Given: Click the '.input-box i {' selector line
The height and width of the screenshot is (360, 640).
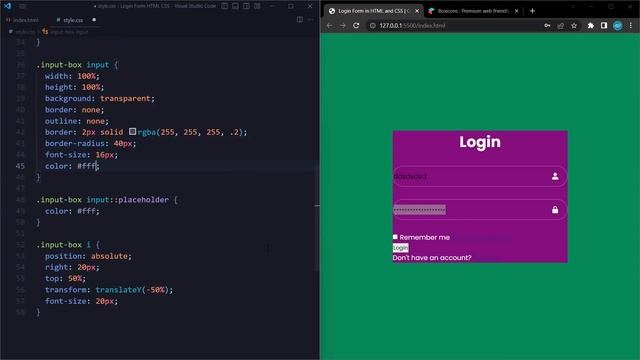Looking at the screenshot, I should click(x=68, y=244).
